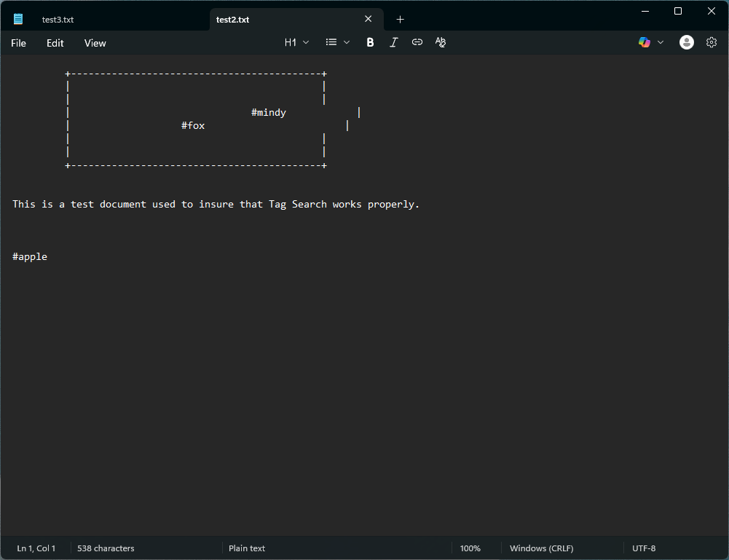Click 538 characters in status bar
Image resolution: width=729 pixels, height=560 pixels.
(x=106, y=548)
